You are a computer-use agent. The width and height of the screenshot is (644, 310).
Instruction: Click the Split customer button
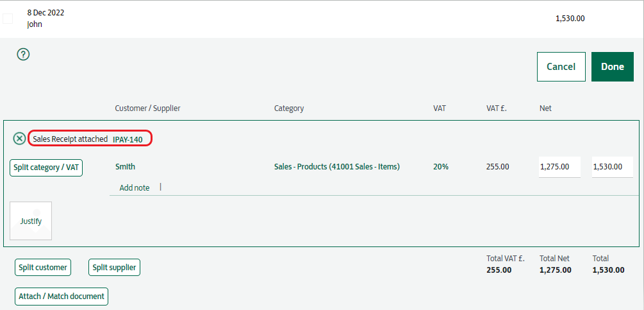click(43, 267)
